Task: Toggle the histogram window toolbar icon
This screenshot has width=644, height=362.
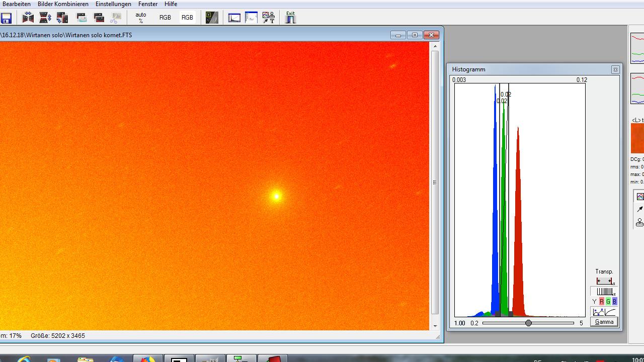Action: pos(234,18)
